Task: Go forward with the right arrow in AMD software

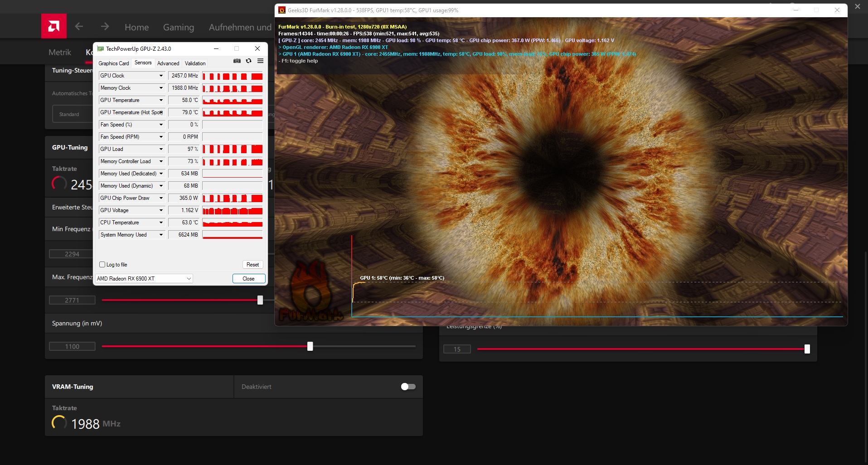Action: click(105, 27)
